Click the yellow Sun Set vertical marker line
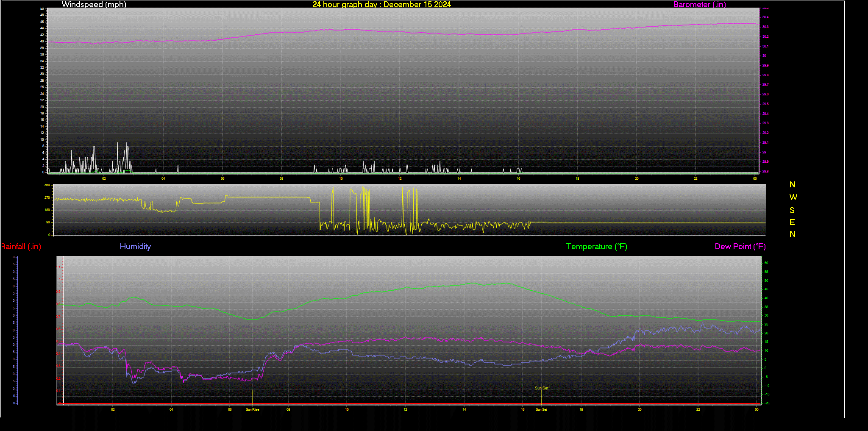Image resolution: width=868 pixels, height=431 pixels. point(541,397)
